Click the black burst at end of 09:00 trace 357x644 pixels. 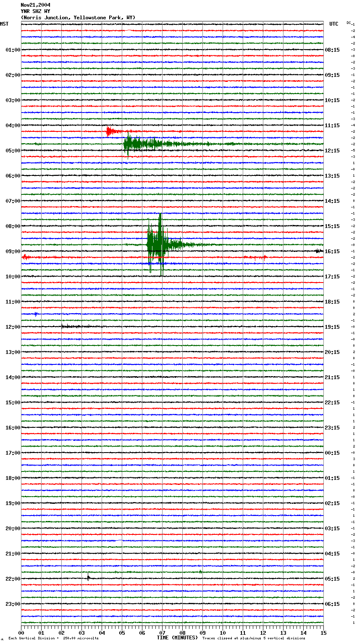[x=319, y=251]
